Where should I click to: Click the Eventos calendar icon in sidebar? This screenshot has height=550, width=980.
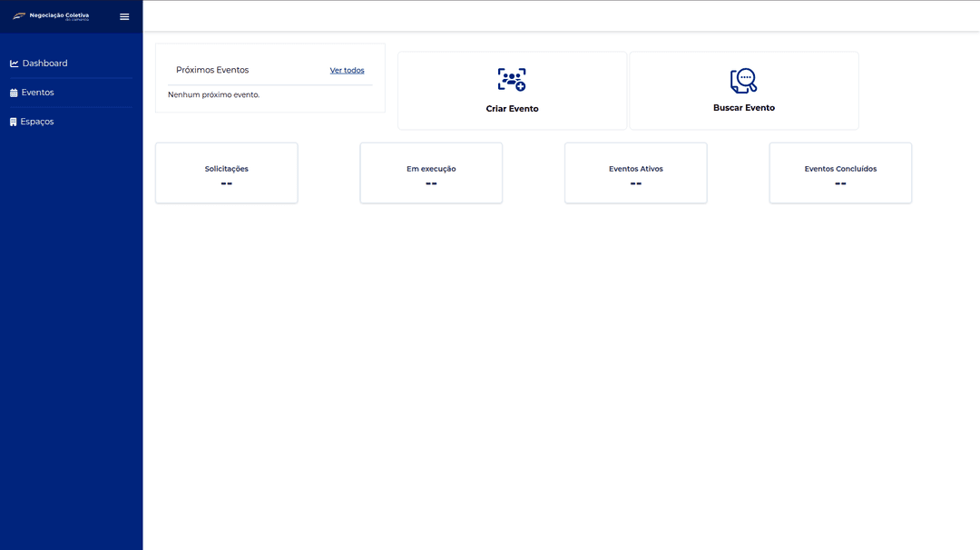[x=14, y=93]
